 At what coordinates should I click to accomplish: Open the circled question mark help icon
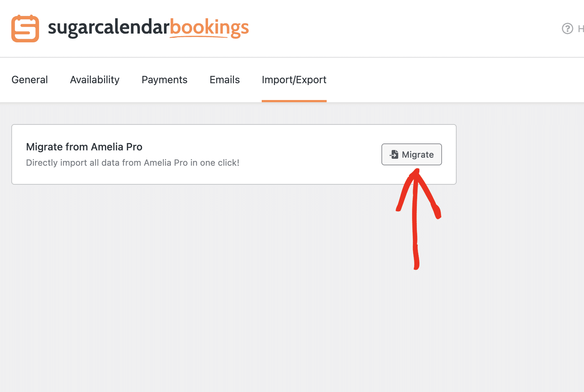567,28
